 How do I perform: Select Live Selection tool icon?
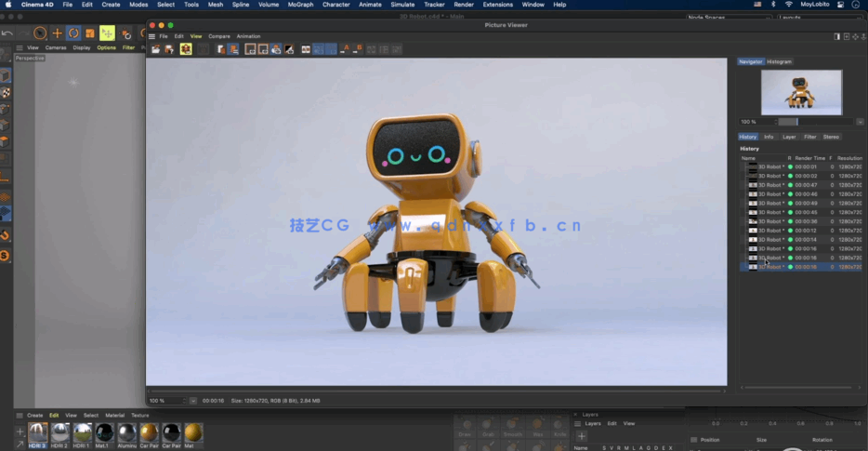click(x=40, y=33)
